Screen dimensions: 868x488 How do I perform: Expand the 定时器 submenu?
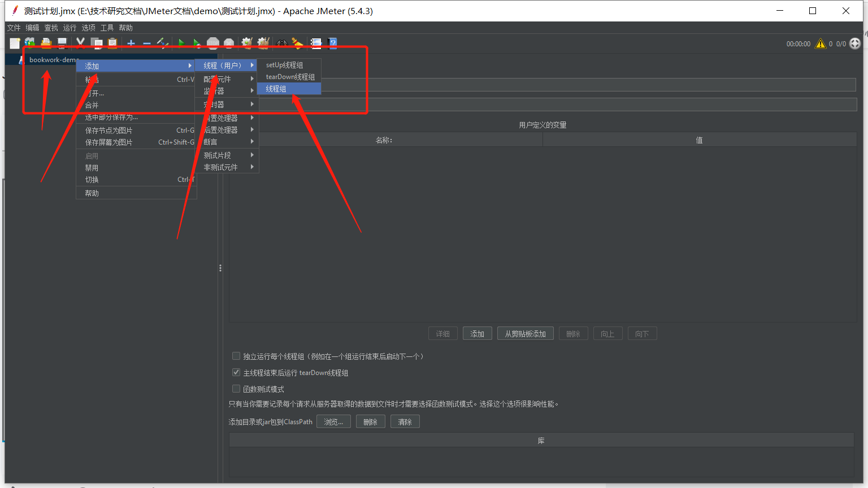click(227, 104)
